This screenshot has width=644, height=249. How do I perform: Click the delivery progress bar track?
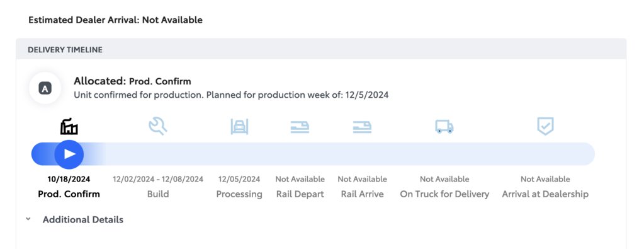[x=313, y=154]
